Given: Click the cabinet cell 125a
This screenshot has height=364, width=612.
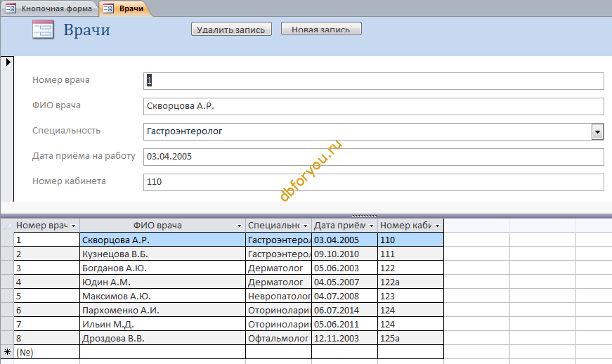Looking at the screenshot, I should (410, 338).
